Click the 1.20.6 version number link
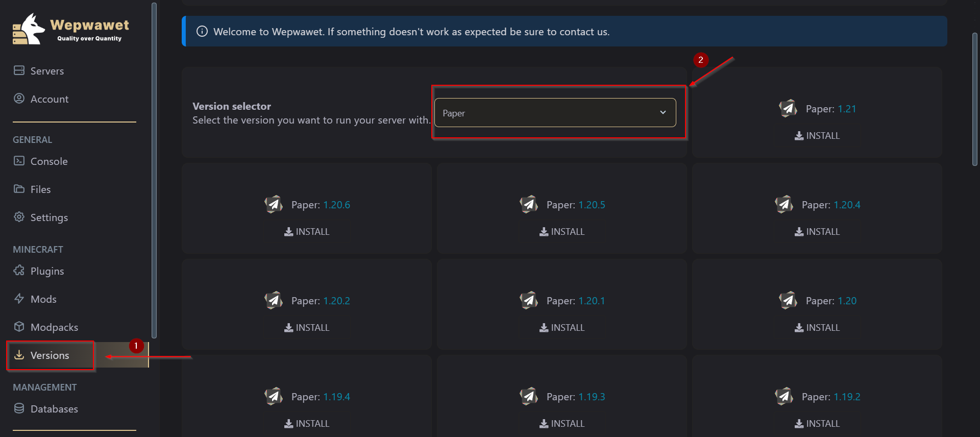The height and width of the screenshot is (437, 980). (x=336, y=205)
